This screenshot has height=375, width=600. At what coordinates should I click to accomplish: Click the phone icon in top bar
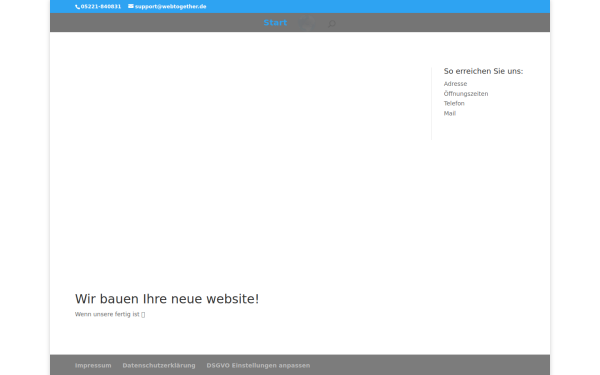[x=77, y=7]
